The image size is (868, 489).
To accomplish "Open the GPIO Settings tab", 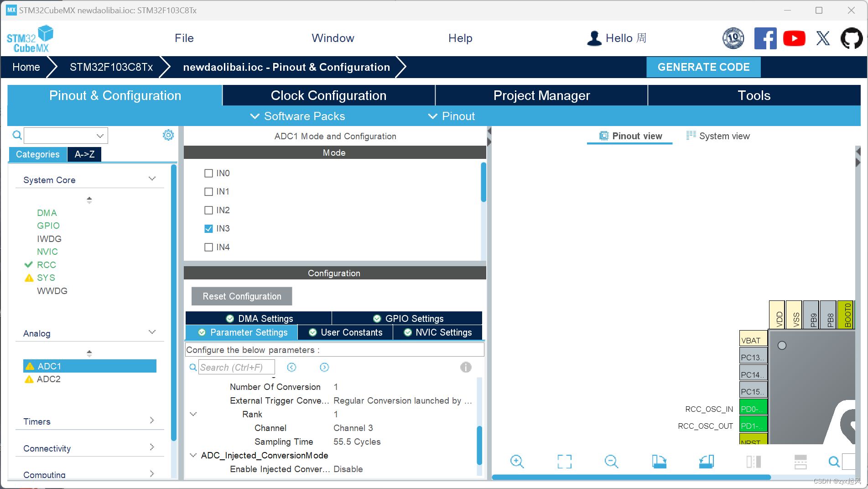I will tap(407, 318).
